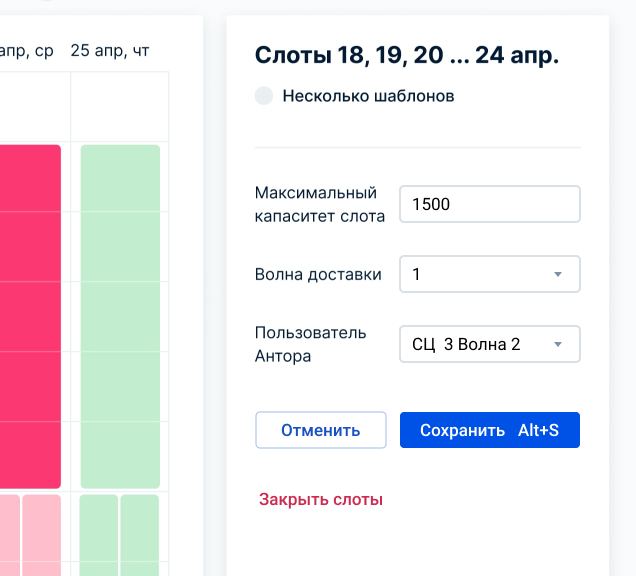Toggle the Несколько шаблонов switch
This screenshot has height=576, width=636.
tap(264, 96)
